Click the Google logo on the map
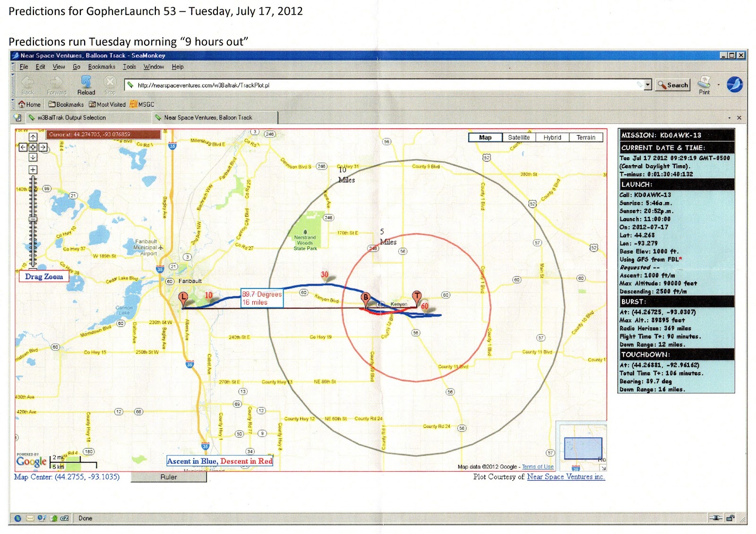This screenshot has height=534, width=756. point(32,461)
